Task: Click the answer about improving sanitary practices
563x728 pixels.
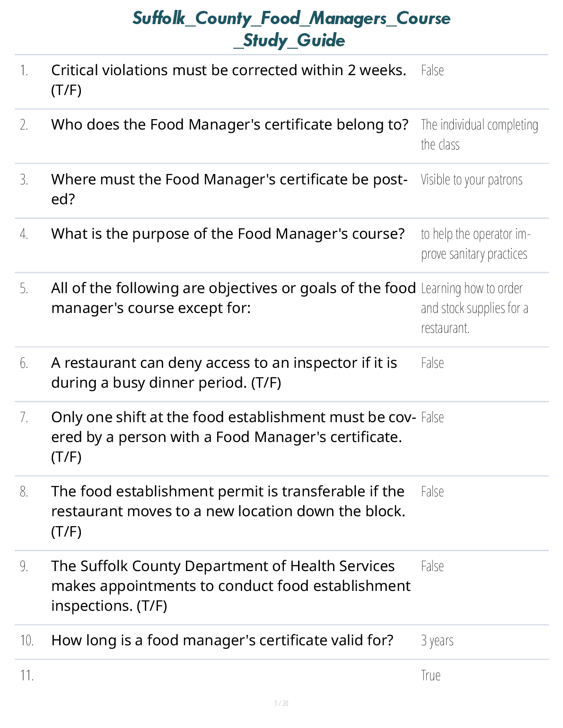Action: click(475, 244)
